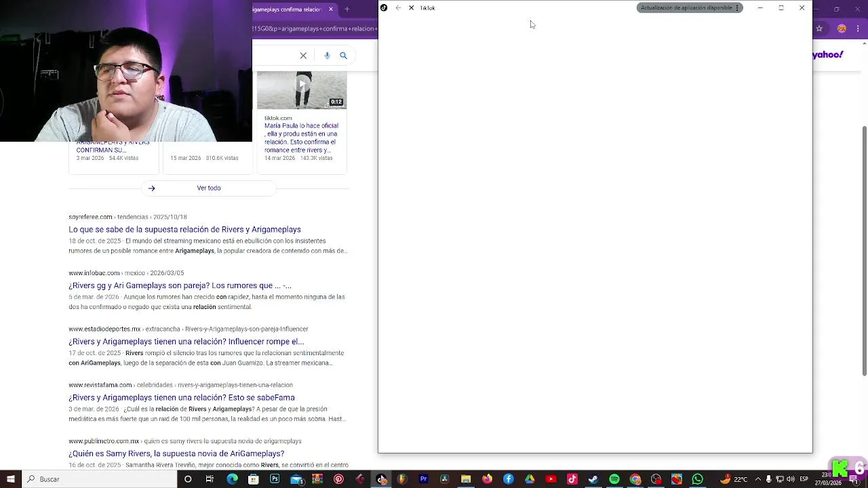Show hidden system tray icons
868x488 pixels.
click(x=758, y=479)
